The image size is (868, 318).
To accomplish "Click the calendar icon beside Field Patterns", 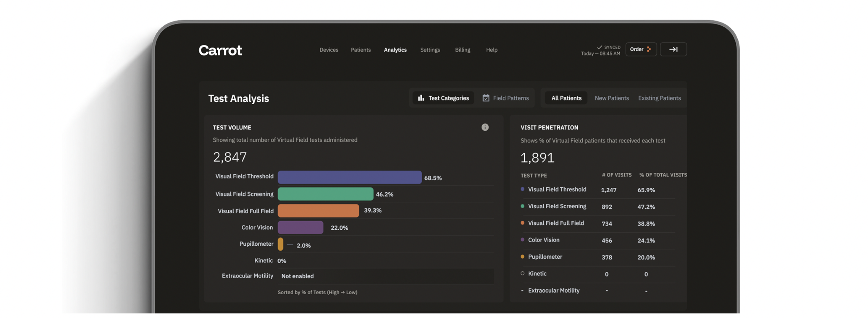I will click(485, 98).
